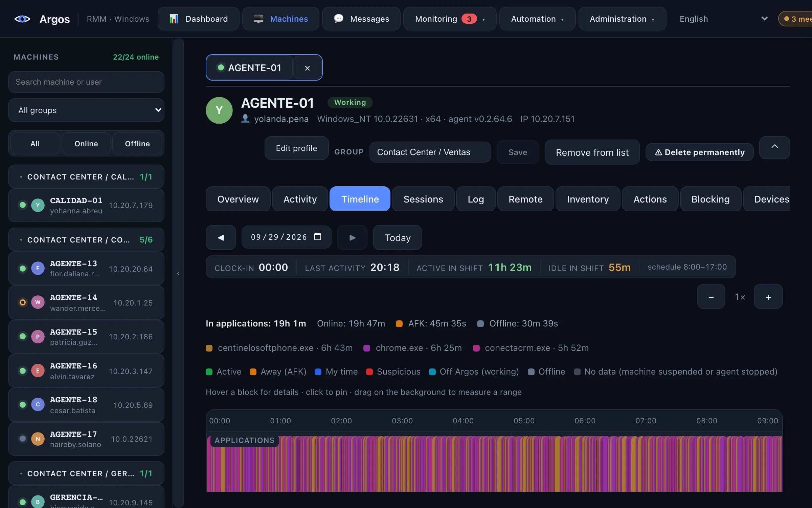Click the Monitoring alert badge showing 3

coord(469,19)
